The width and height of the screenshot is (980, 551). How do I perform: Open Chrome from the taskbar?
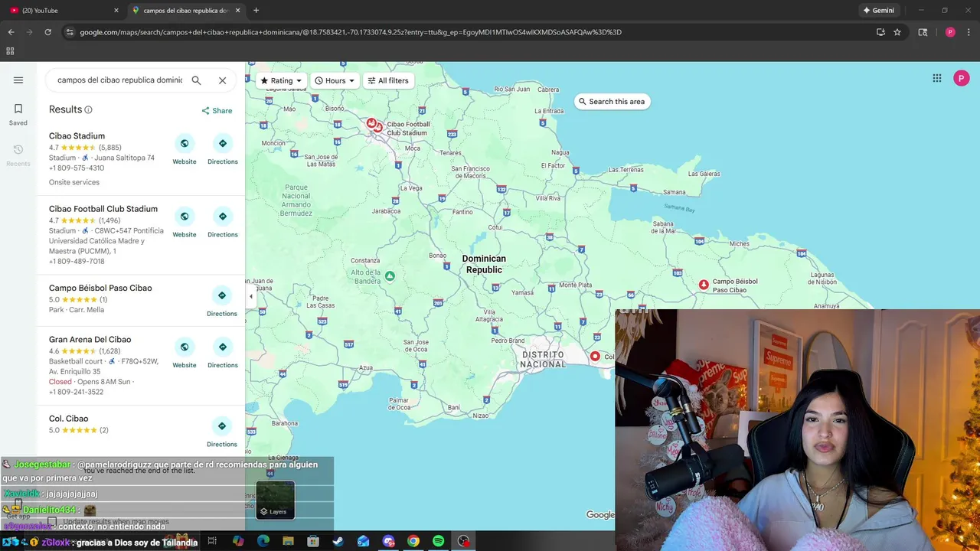(x=413, y=541)
